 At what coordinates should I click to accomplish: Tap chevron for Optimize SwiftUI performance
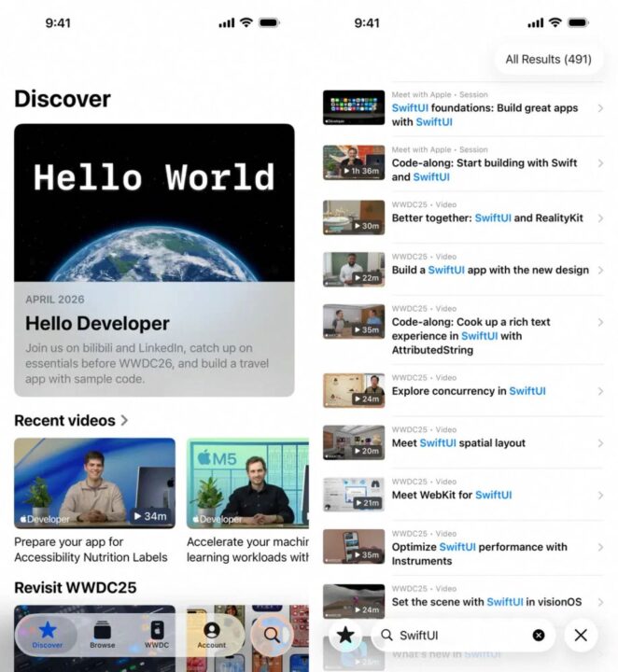(x=600, y=547)
